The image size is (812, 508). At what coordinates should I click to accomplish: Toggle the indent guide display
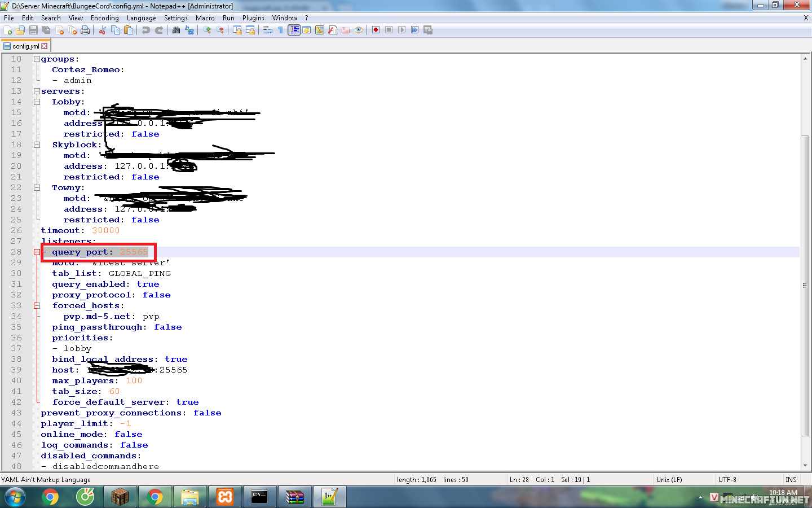click(294, 30)
